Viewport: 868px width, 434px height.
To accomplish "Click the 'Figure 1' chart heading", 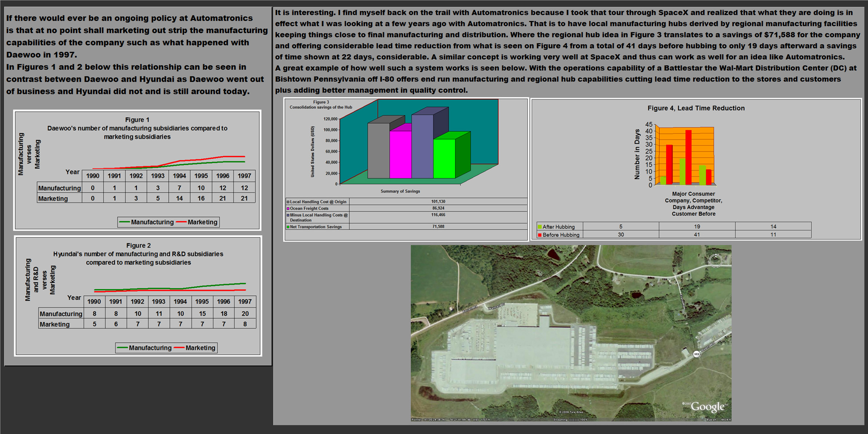I will pyautogui.click(x=137, y=120).
